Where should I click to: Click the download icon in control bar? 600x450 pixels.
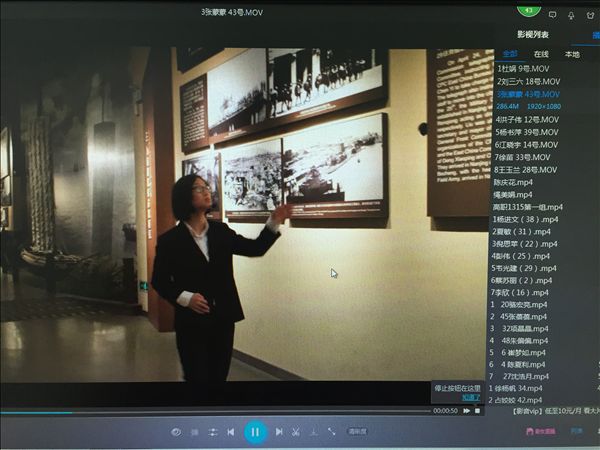tap(313, 432)
